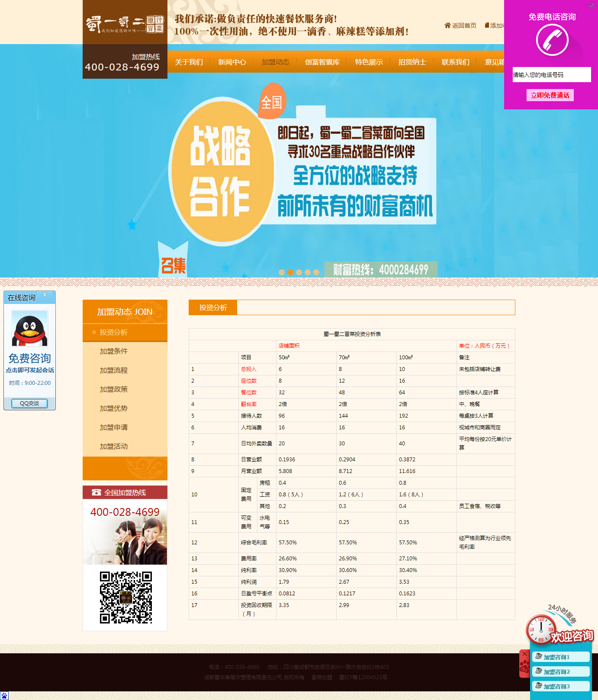
Task: Select the third banner carousel dot
Action: [x=299, y=272]
